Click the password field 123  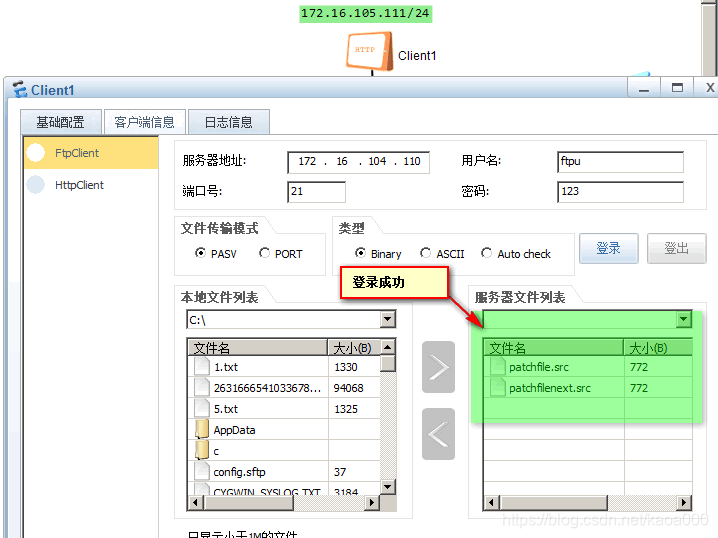[620, 191]
